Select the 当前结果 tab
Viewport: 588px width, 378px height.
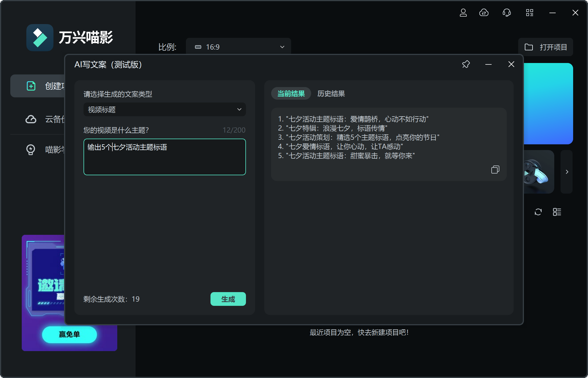click(291, 94)
